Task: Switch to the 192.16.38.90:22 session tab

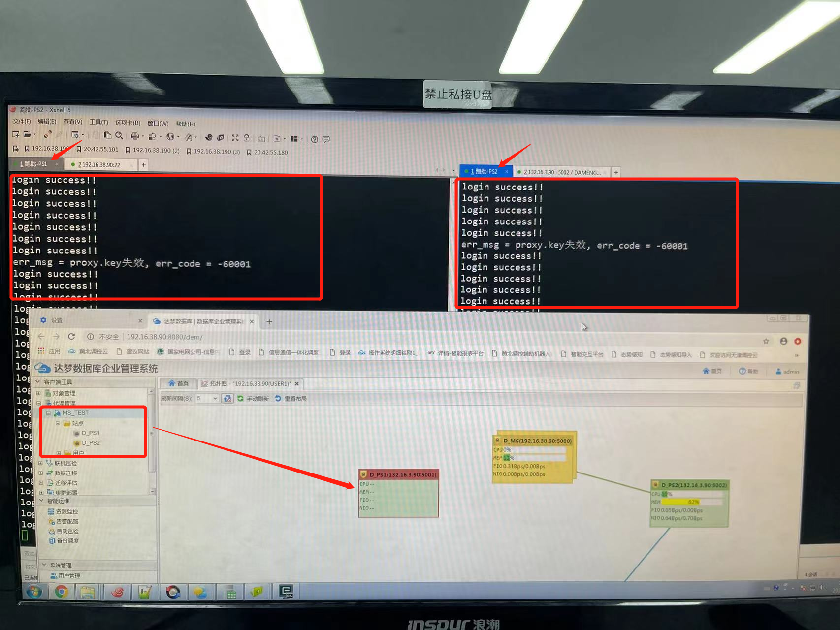Action: point(98,165)
